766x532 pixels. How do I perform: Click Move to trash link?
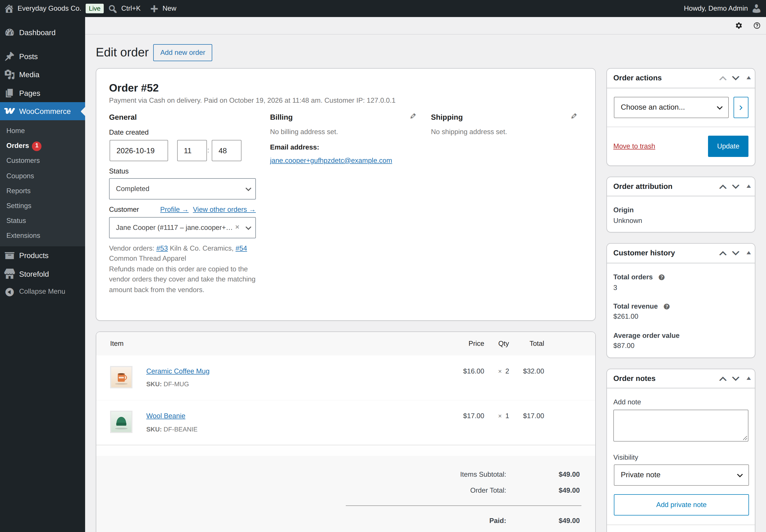(634, 146)
